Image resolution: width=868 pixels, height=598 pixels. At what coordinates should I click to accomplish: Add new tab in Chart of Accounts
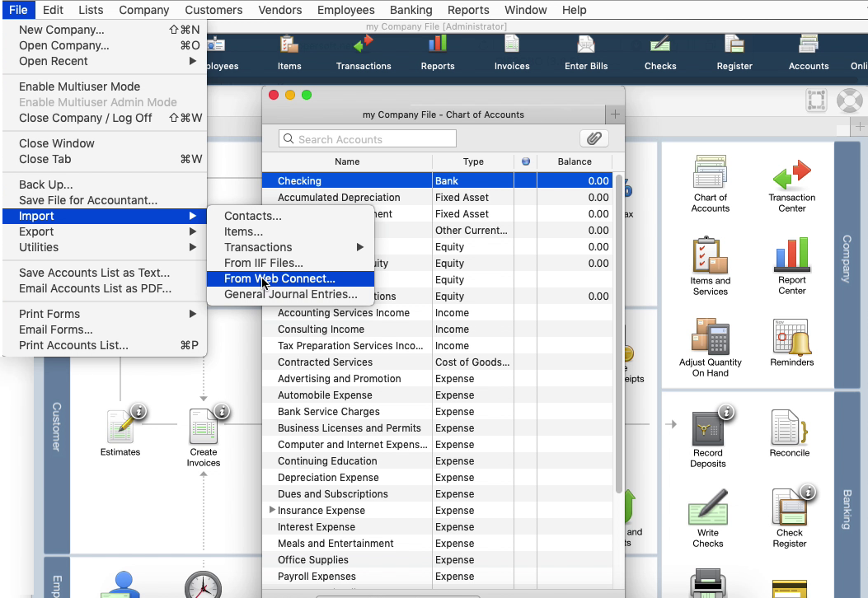point(614,114)
